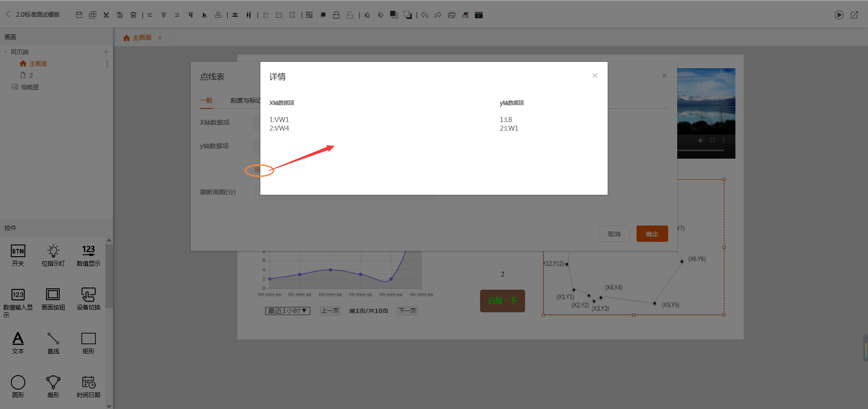This screenshot has height=409, width=868.
Task: Click the 下一页 button
Action: (x=407, y=311)
